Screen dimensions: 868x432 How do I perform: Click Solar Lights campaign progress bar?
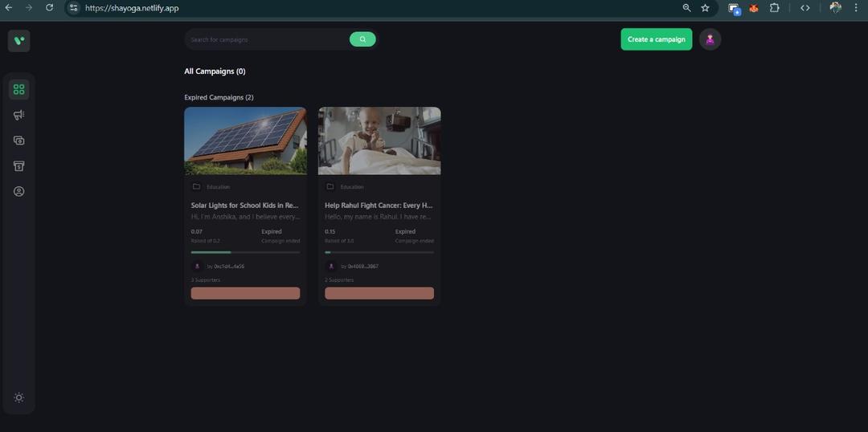click(x=245, y=252)
